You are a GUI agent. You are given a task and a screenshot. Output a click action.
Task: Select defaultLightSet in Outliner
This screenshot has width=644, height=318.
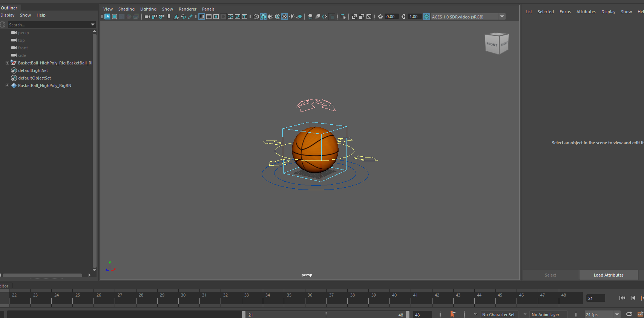33,70
